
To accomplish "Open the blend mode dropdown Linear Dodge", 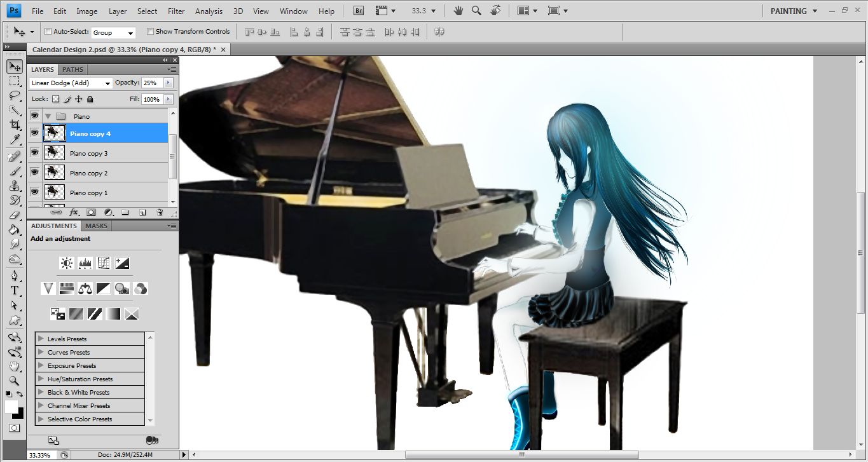I will coord(71,83).
